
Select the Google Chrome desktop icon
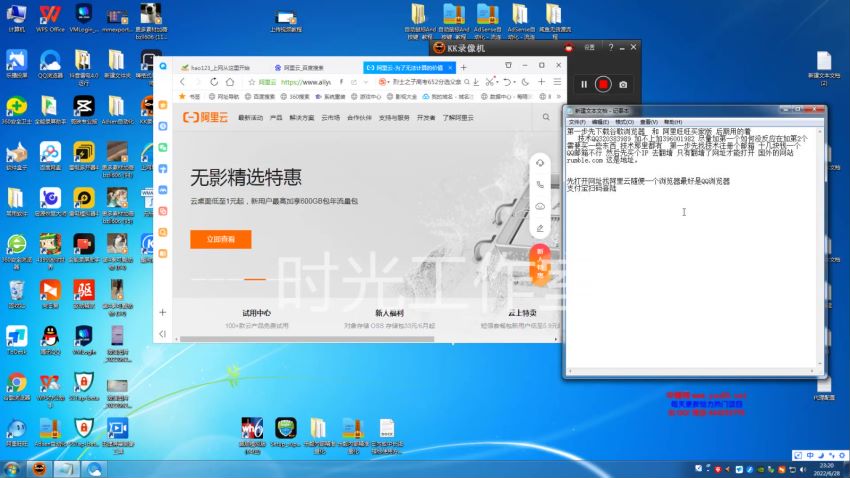16,386
